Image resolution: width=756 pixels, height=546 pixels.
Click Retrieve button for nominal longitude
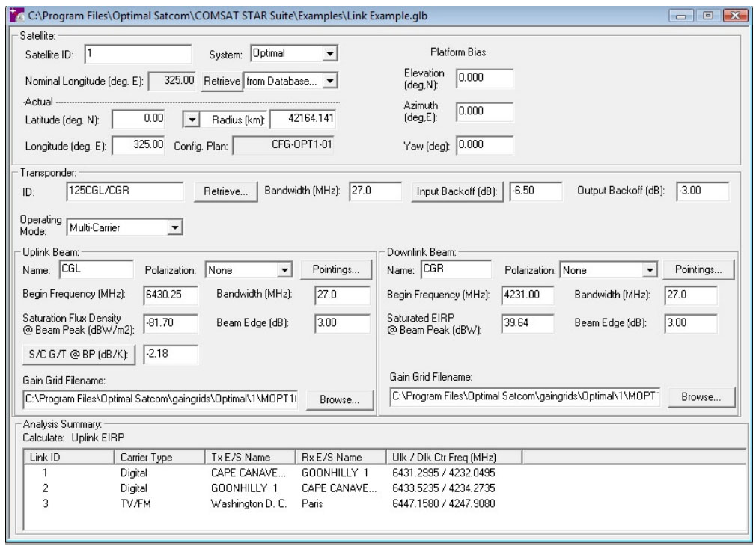click(222, 81)
